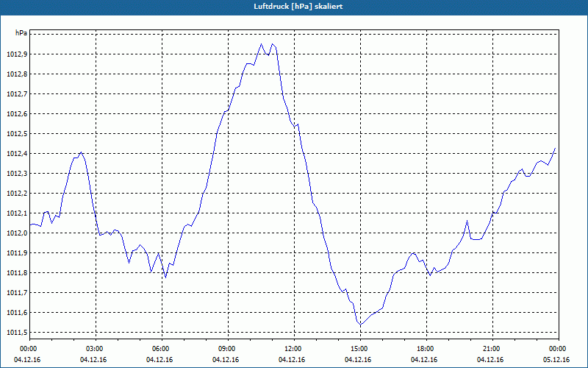
Task: Select the 1012,0 y-axis label
Action: (x=17, y=233)
